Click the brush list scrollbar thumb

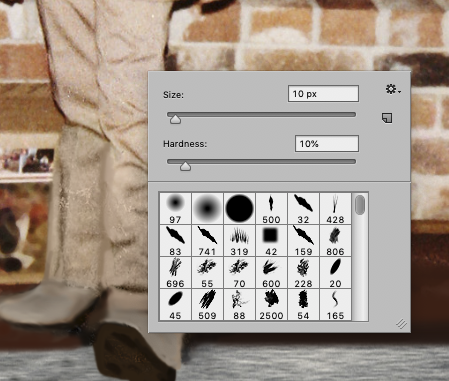pyautogui.click(x=360, y=205)
